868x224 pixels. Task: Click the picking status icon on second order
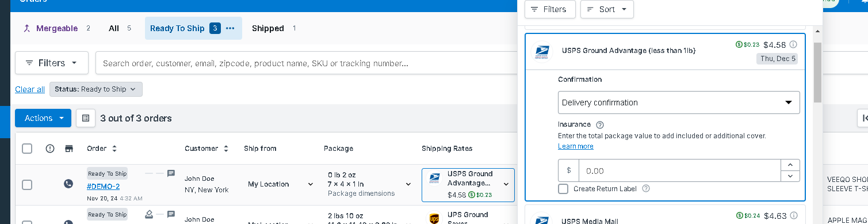149,214
